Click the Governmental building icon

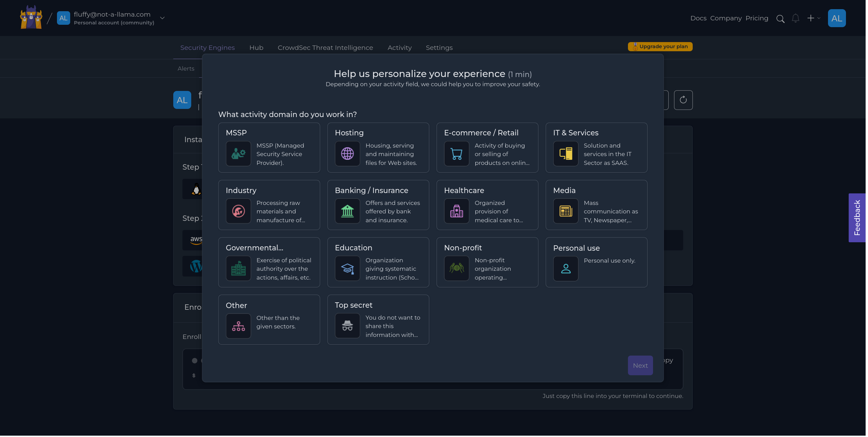238,268
